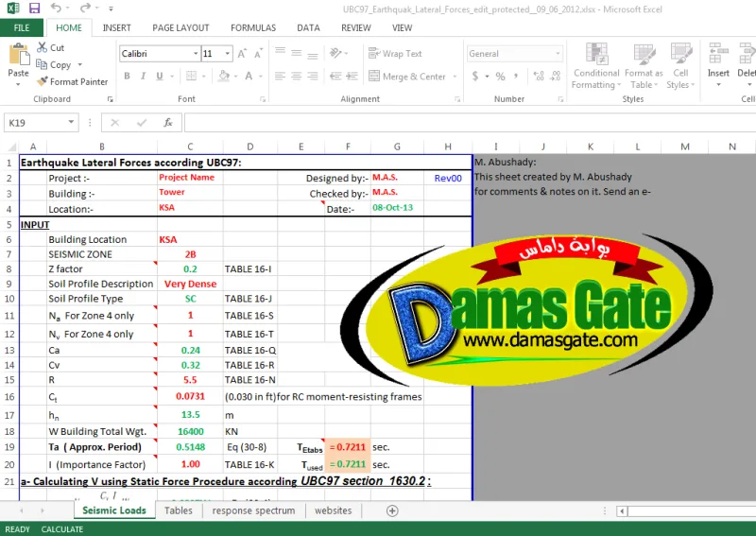Switch to the REVIEW ribbon tab
The width and height of the screenshot is (756, 536).
click(x=356, y=28)
